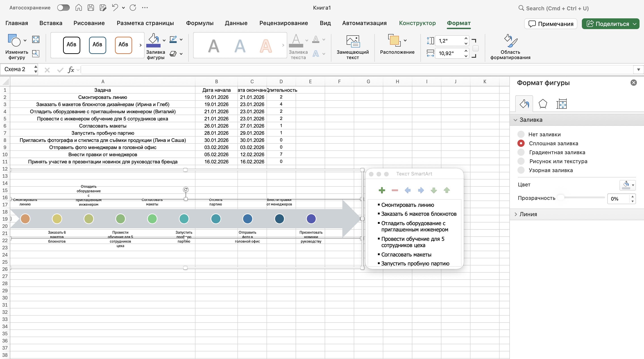Click the green down arrow icon in SmartArt pane
The height and width of the screenshot is (359, 644).
click(x=434, y=190)
